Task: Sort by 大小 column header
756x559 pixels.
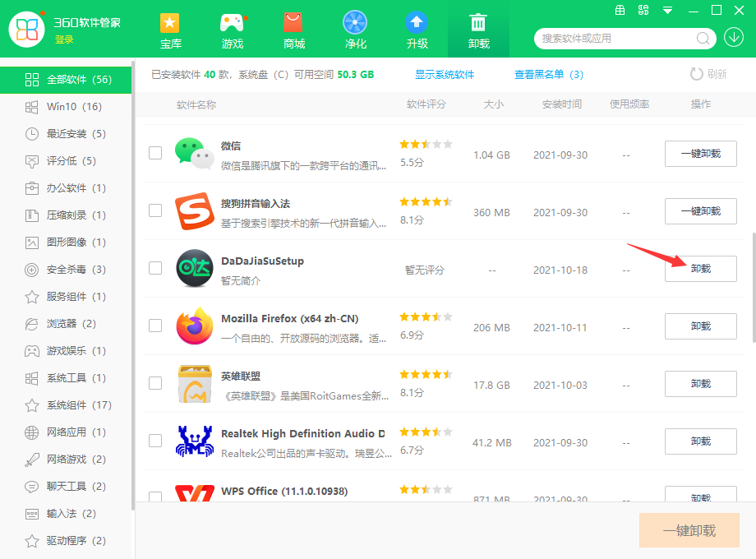Action: point(493,104)
